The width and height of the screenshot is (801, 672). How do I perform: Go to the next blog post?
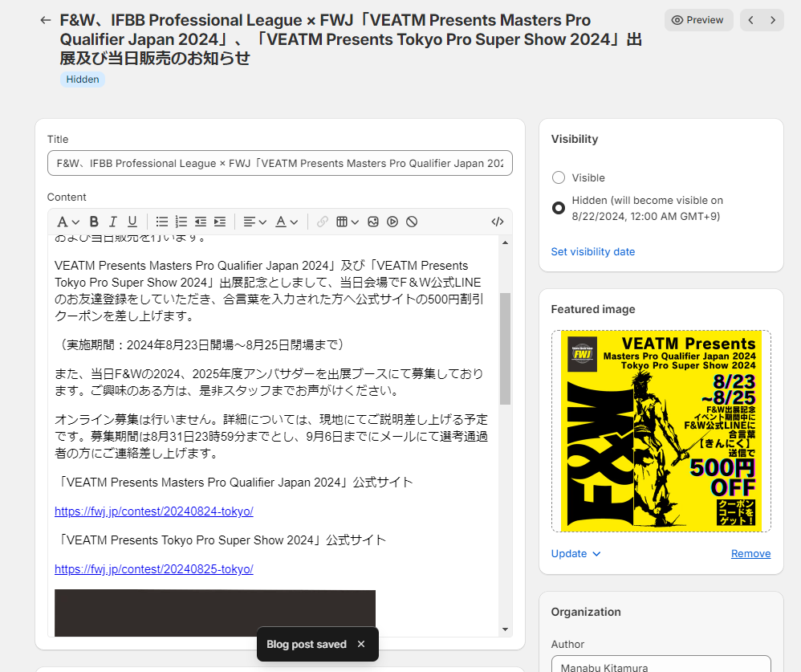(x=773, y=20)
